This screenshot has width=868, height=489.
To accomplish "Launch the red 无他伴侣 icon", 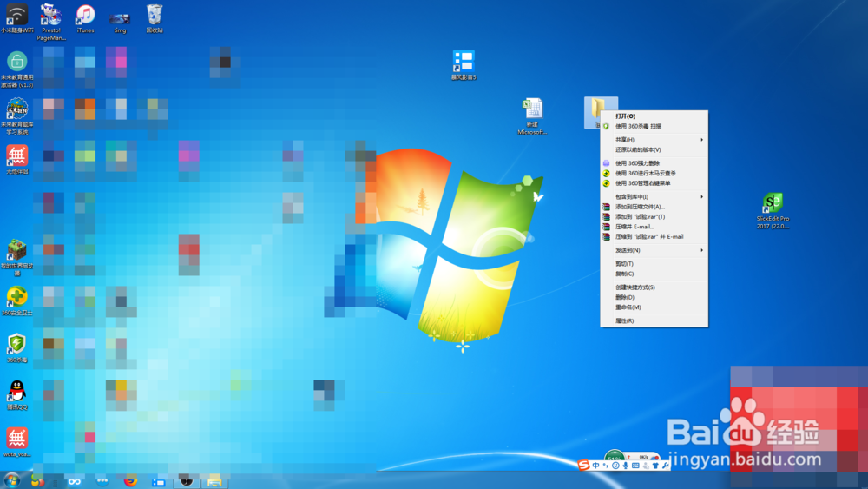I will (16, 160).
